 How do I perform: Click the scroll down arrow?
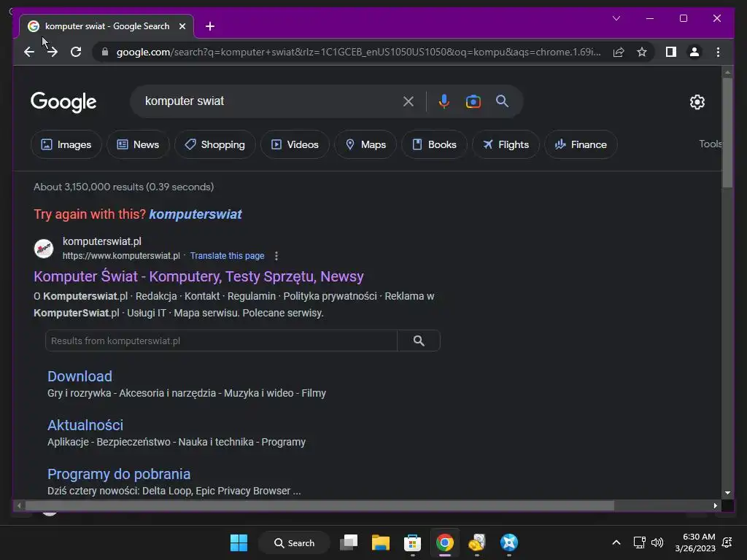(x=727, y=493)
